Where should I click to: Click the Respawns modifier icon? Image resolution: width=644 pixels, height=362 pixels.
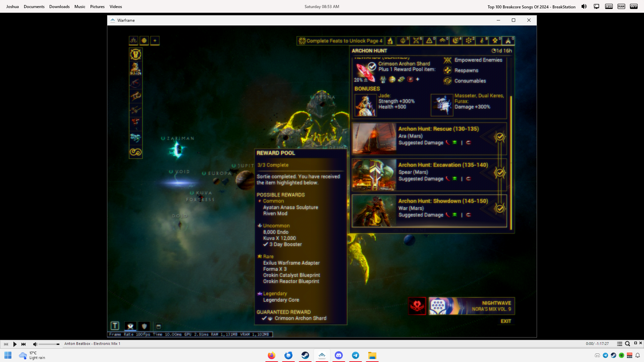tap(447, 70)
